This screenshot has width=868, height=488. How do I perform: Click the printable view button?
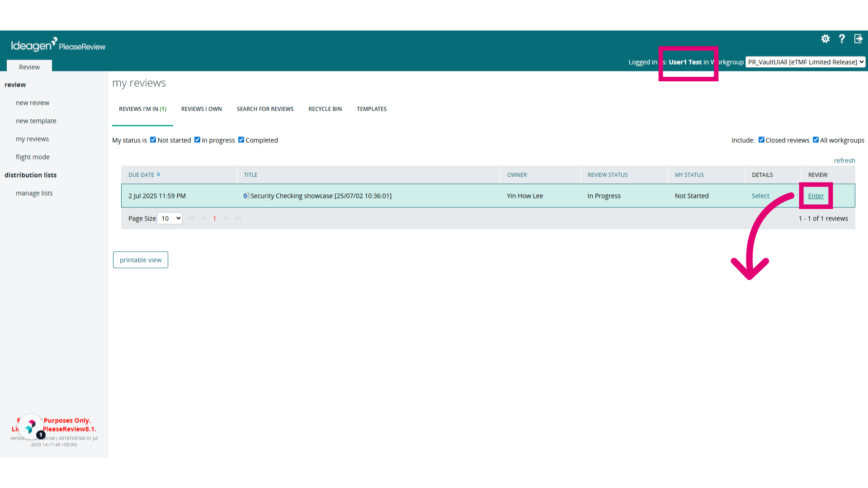[141, 260]
